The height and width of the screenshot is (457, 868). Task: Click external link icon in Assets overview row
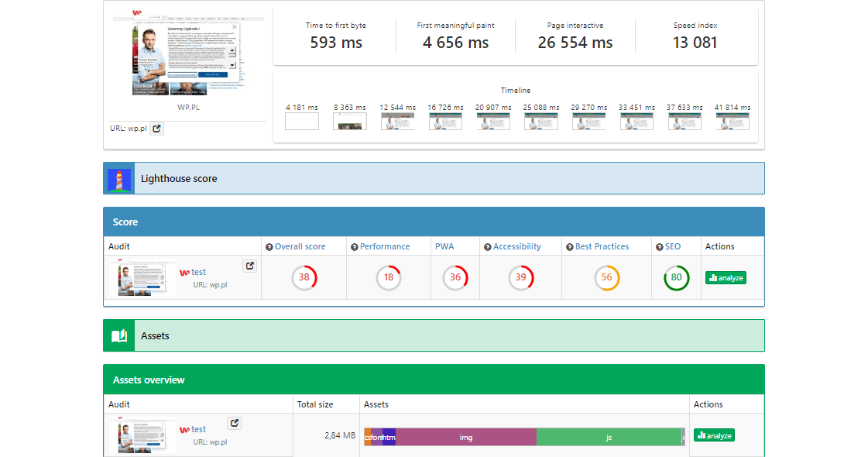tap(234, 424)
